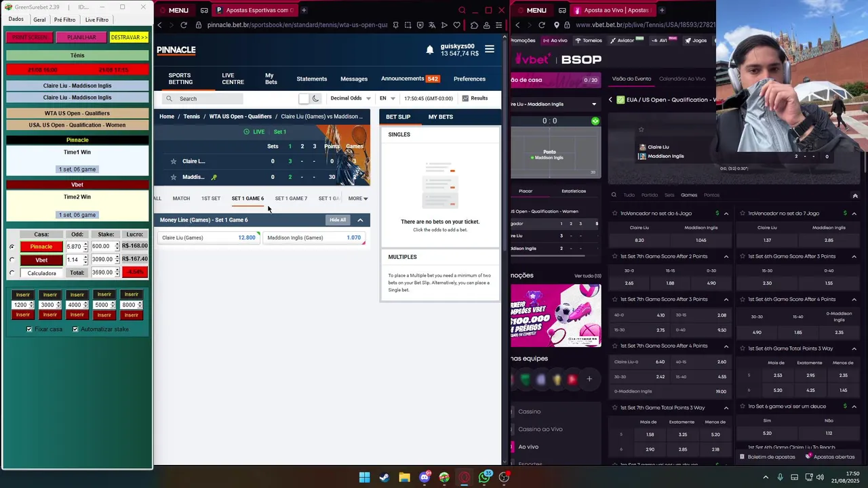Viewport: 868px width, 488px height.
Task: Favorite Maddison Inglis with star icon
Action: pyautogui.click(x=174, y=177)
